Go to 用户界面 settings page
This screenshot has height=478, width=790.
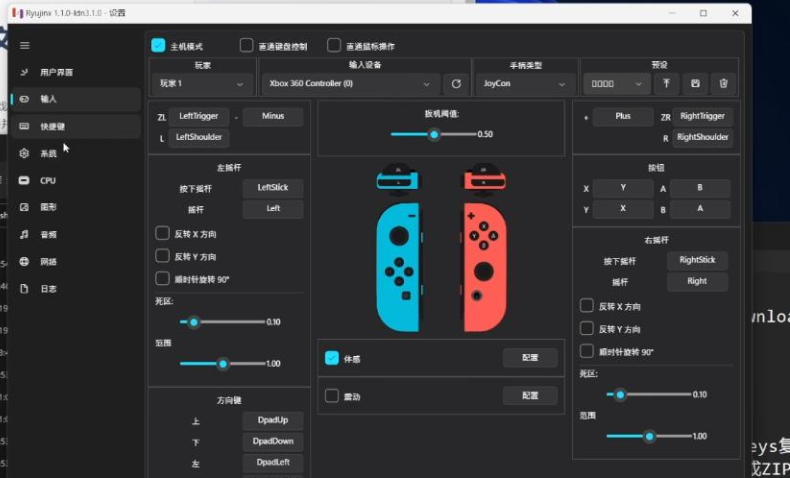(x=76, y=72)
